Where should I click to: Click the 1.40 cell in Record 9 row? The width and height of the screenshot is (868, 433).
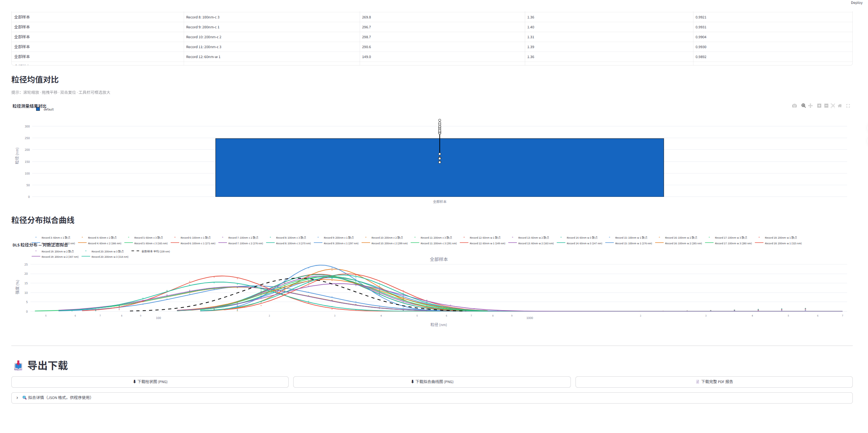tap(609, 27)
